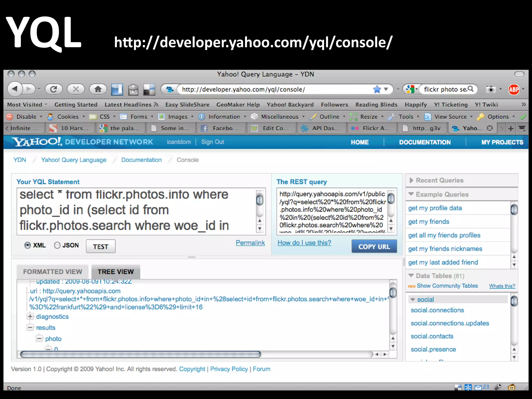This screenshot has width=532, height=399.
Task: Click the snowflake icon in status bar
Action: (468, 388)
